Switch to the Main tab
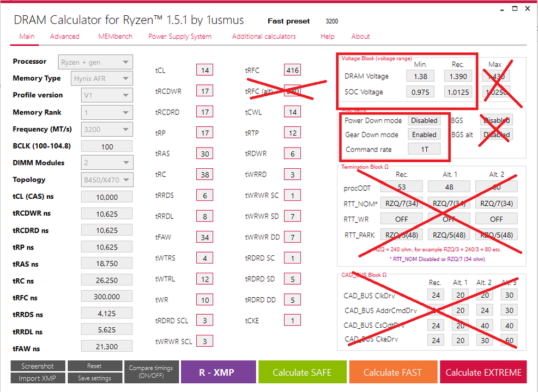Screen dimensions: 538x392 (27, 36)
